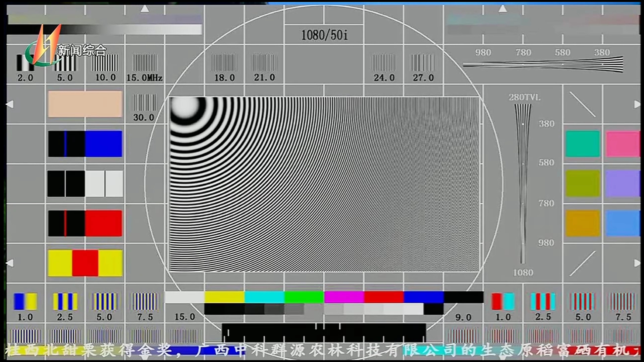
Task: Click the black pulse bar at bottom center
Action: pyautogui.click(x=324, y=332)
